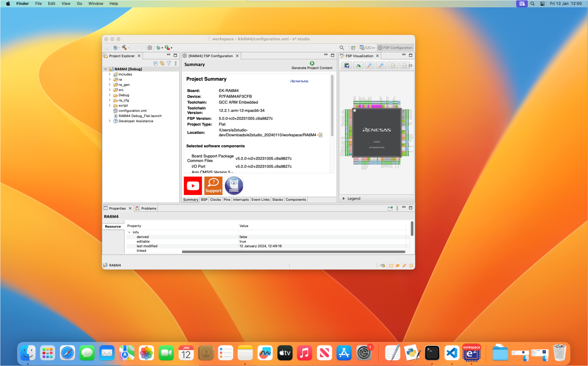Open Project Explorer view menu dots
This screenshot has width=588, height=366.
pyautogui.click(x=176, y=64)
